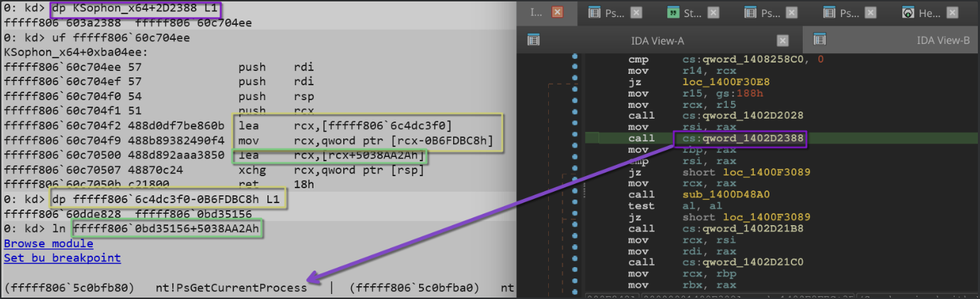Click breakpoint dot beside highlighted call line
980x299 pixels.
point(574,138)
